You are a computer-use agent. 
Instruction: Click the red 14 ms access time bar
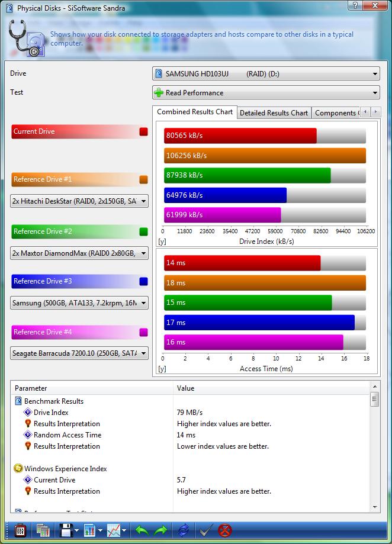242,263
